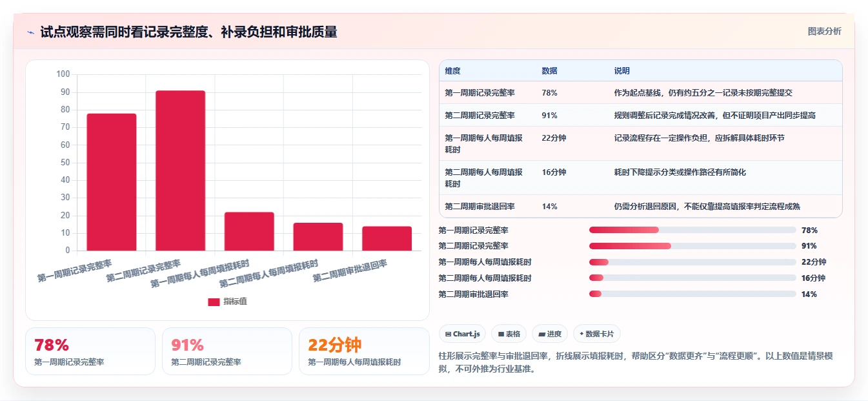
Task: Click the 维度 table column header
Action: [x=452, y=70]
